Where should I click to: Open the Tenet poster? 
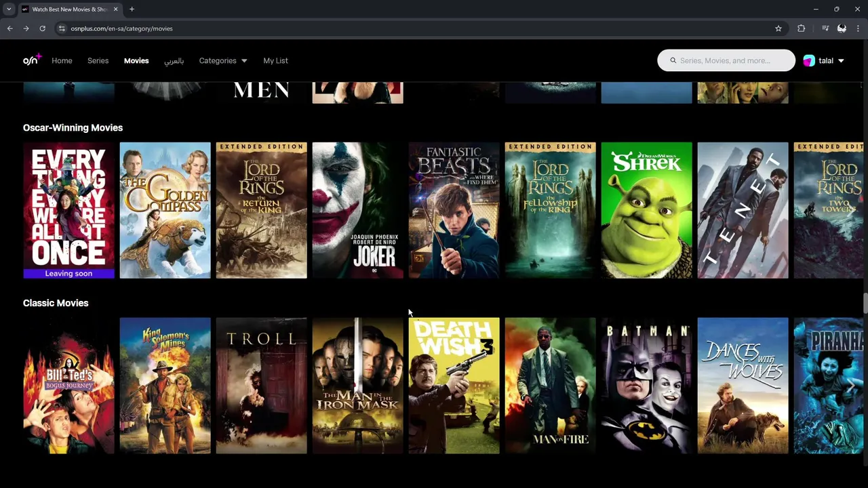click(x=743, y=210)
